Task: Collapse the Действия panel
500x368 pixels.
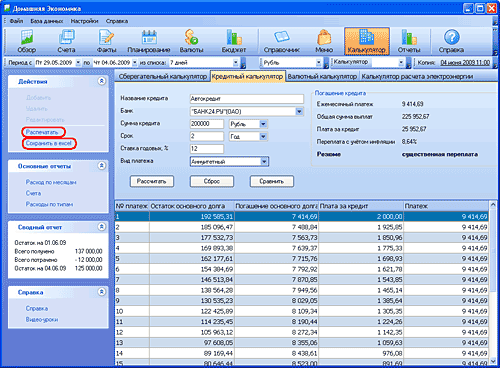Action: [102, 81]
